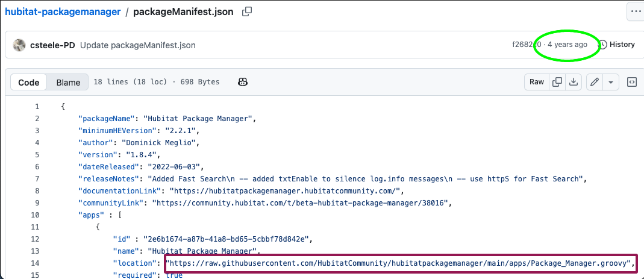The image size is (644, 279).
Task: Click the "4 years ago" timestamp
Action: pyautogui.click(x=567, y=45)
